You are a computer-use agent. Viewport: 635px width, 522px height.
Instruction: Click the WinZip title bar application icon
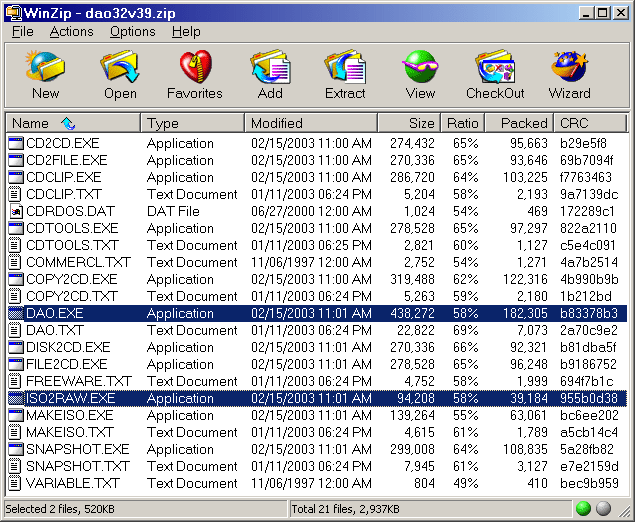pos(14,13)
